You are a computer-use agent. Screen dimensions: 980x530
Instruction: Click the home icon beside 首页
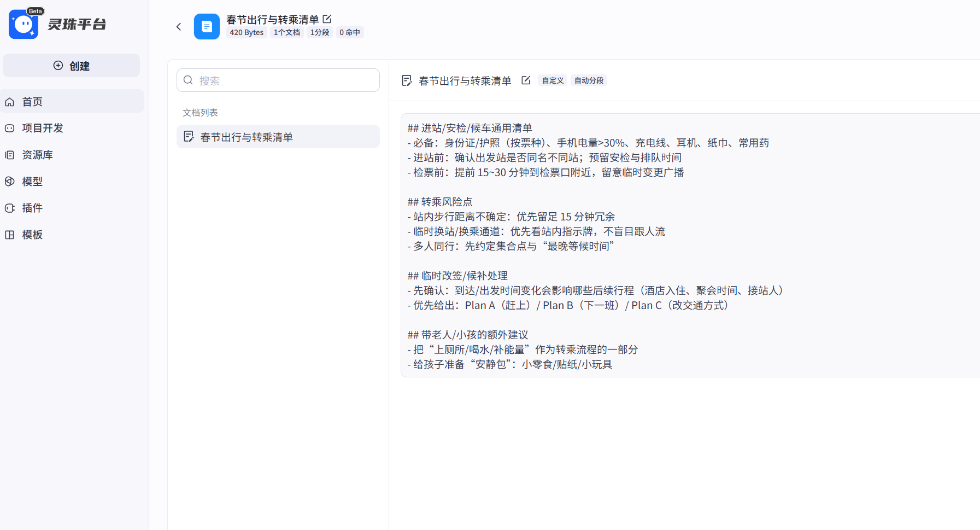tap(10, 102)
